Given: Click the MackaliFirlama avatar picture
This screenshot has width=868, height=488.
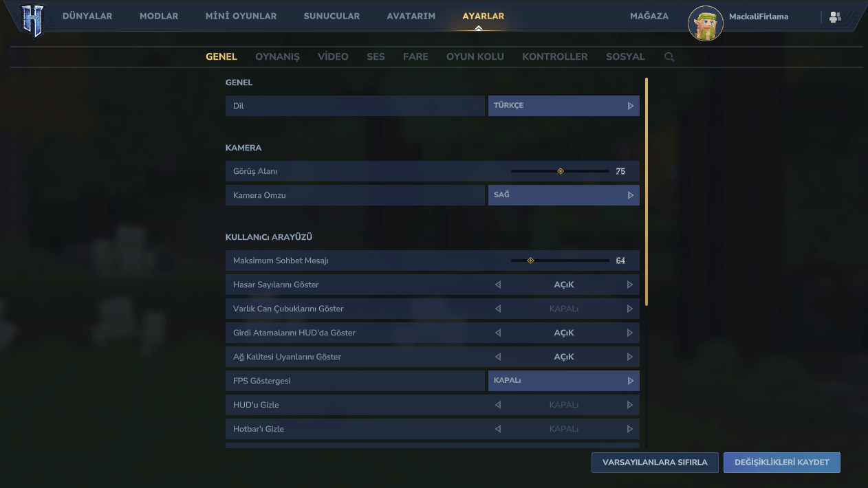Looking at the screenshot, I should 705,23.
